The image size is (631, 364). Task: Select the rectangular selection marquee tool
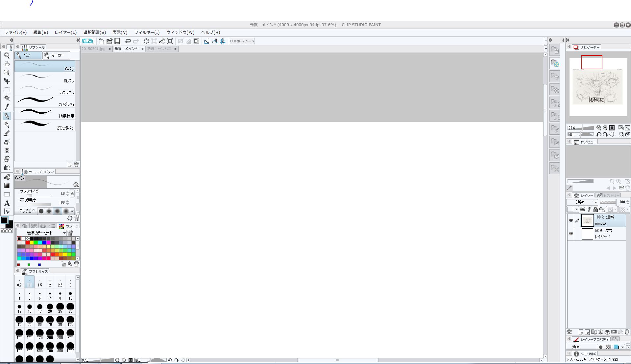(7, 90)
